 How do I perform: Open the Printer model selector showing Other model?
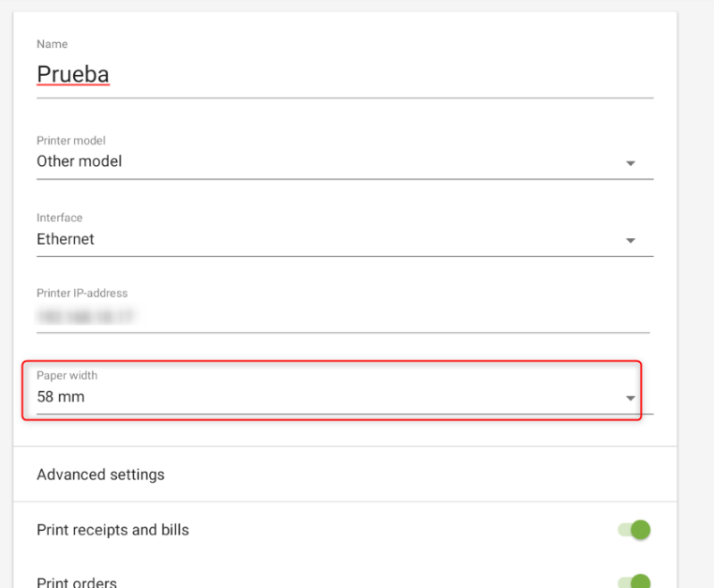(x=330, y=162)
